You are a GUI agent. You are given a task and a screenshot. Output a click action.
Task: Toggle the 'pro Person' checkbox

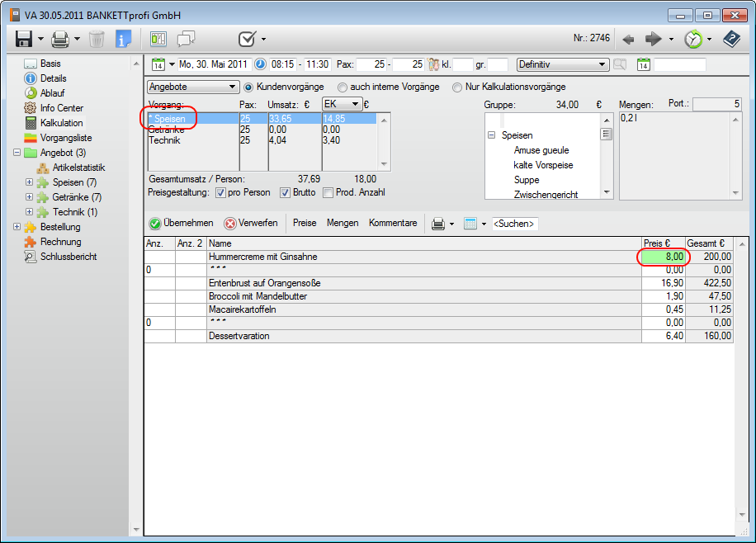point(220,192)
